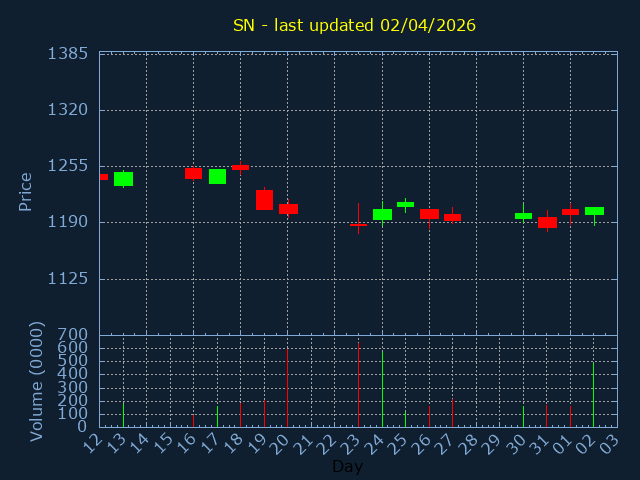Select the green candlestick for day 13

coord(123,179)
